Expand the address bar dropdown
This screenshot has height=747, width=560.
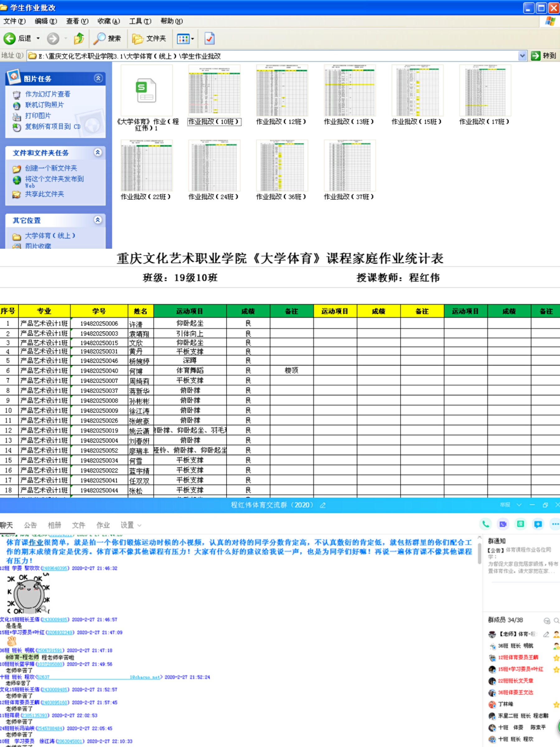(522, 56)
